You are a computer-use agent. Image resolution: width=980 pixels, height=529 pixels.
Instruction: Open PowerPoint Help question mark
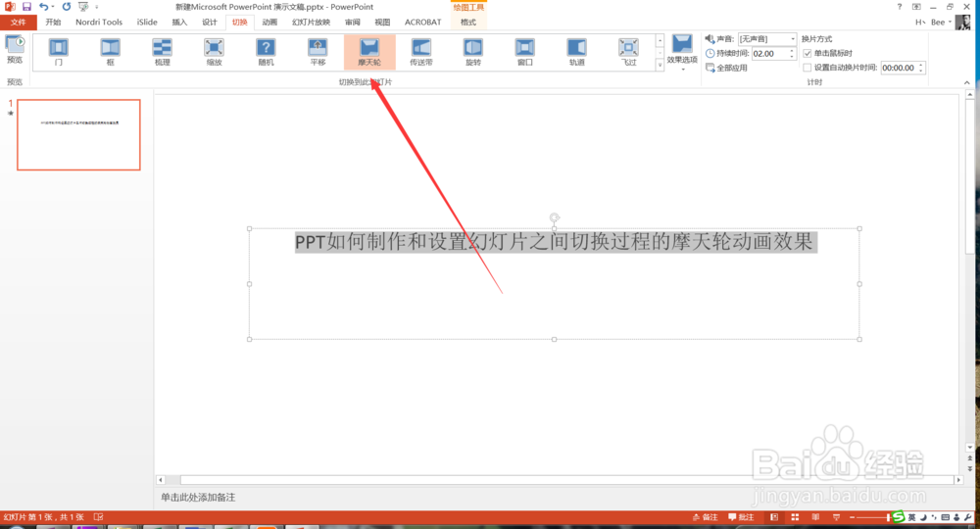click(x=900, y=6)
